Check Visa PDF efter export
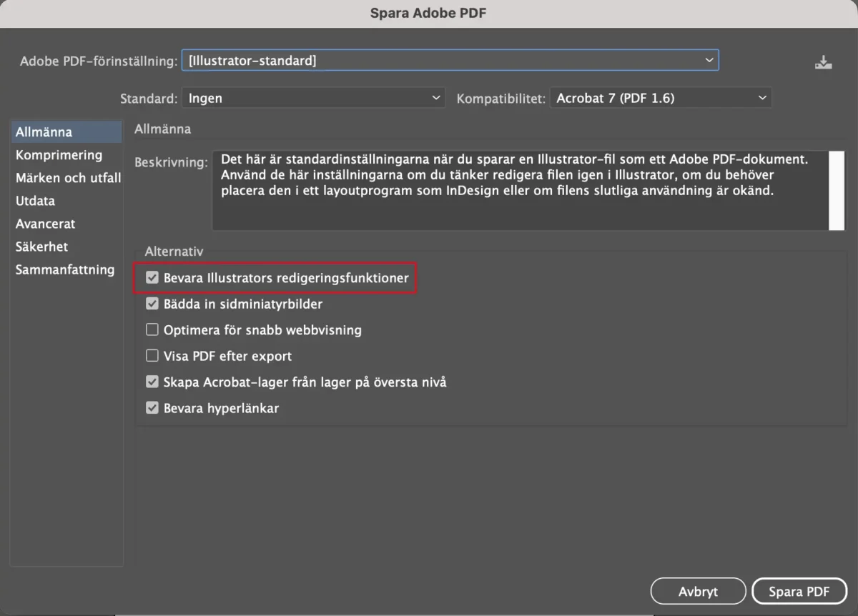The height and width of the screenshot is (616, 858). 152,356
